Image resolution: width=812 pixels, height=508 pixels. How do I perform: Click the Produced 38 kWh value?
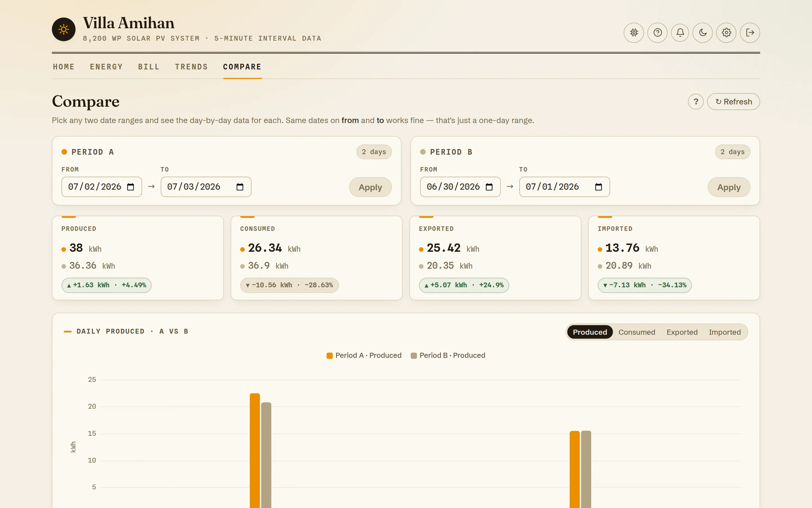click(x=85, y=248)
